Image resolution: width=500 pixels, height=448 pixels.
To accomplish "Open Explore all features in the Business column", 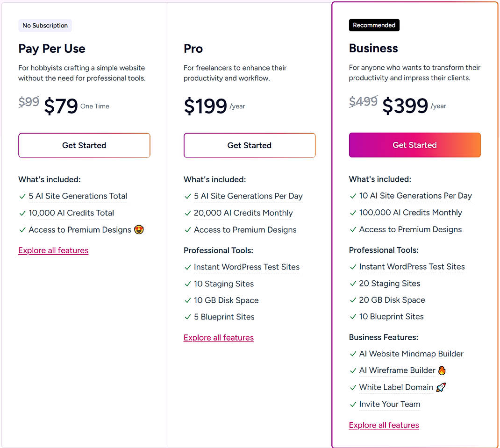I will (x=384, y=425).
